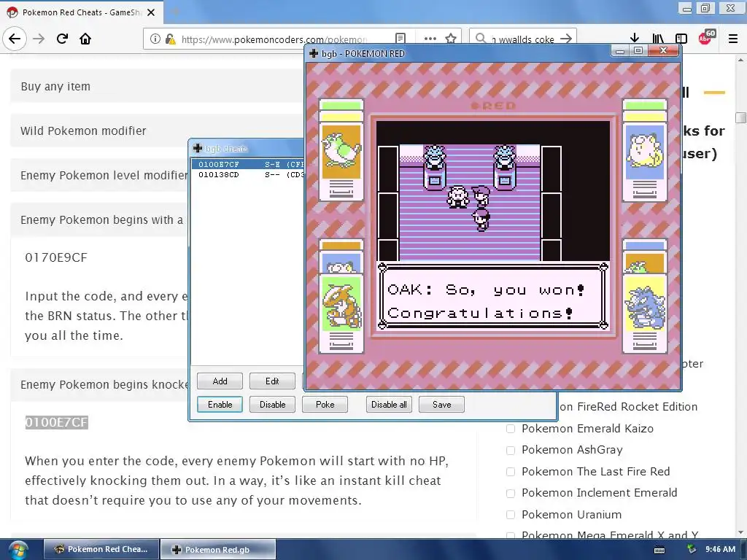Click the browser forward arrow
This screenshot has width=747, height=560.
tap(39, 39)
